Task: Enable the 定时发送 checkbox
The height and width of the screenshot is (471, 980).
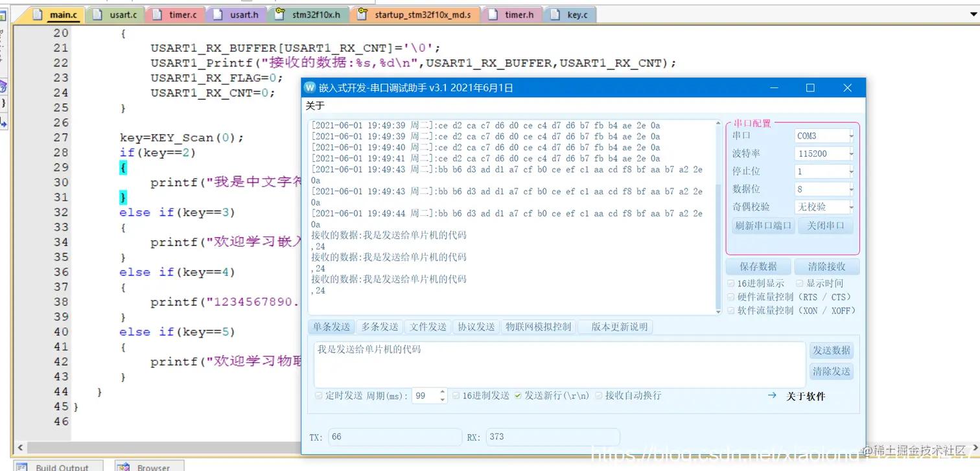Action: point(318,395)
